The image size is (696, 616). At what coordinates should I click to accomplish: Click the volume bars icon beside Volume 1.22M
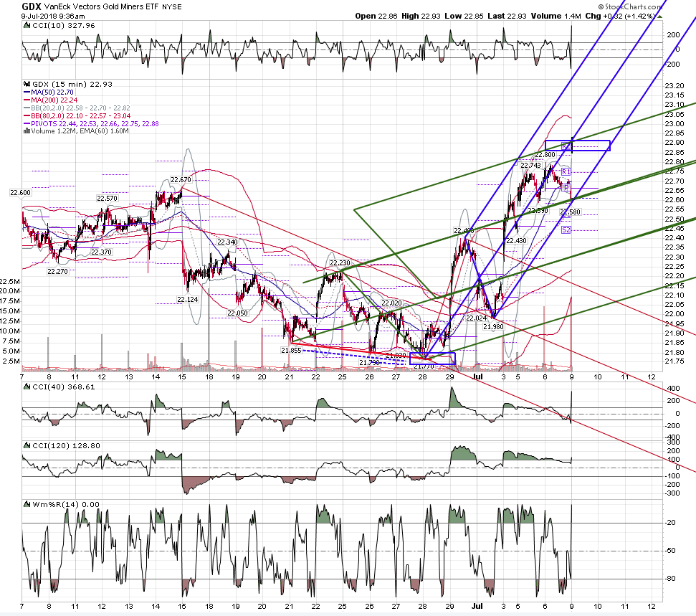click(27, 131)
